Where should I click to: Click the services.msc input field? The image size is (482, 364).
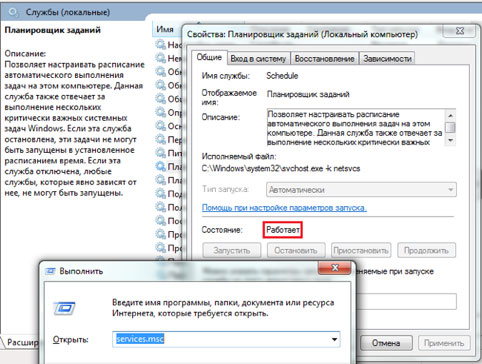tap(226, 339)
